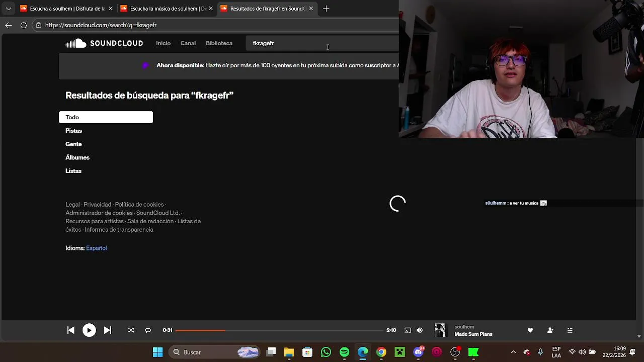Open File Explorer from the taskbar

(289, 352)
